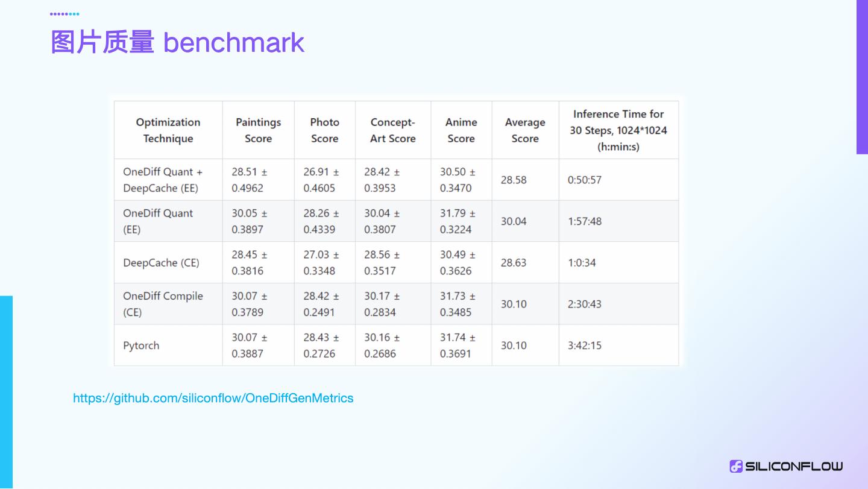Select the "Inference Time for 30 Steps" header

point(618,130)
